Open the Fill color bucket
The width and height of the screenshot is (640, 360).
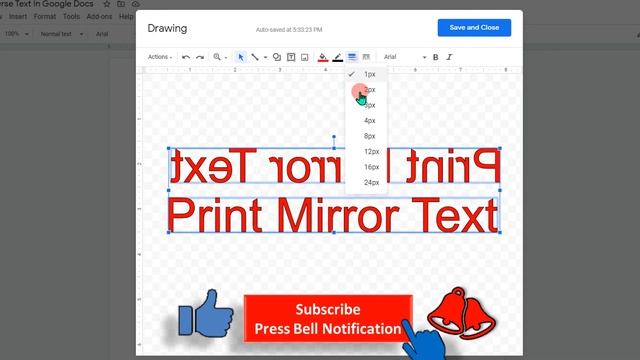point(323,58)
